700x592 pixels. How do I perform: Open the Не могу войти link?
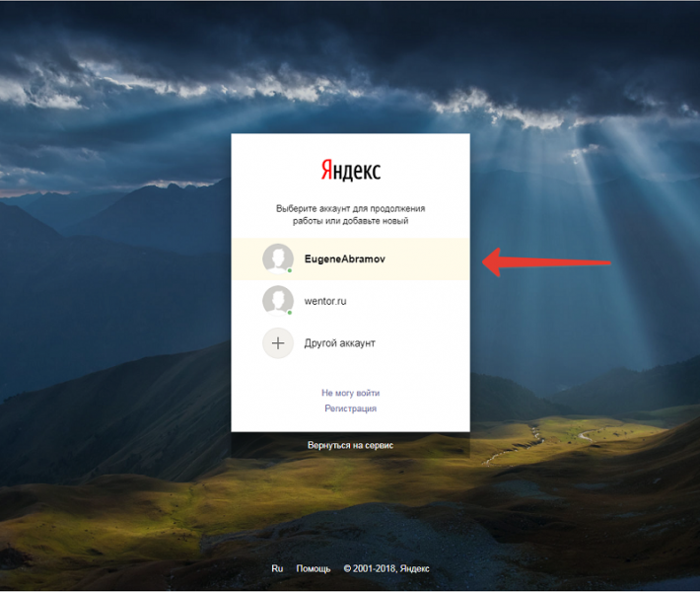(x=350, y=393)
